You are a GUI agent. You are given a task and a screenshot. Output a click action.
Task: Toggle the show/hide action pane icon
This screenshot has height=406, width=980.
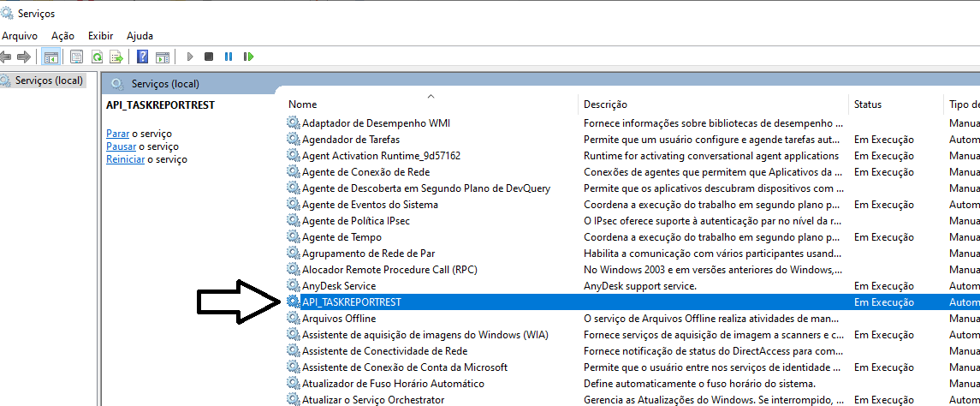163,57
